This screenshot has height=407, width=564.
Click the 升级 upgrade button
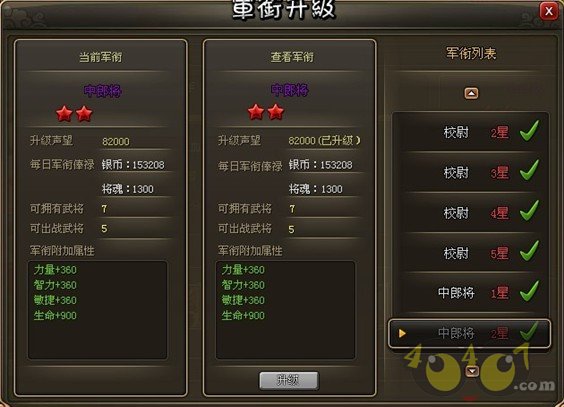click(x=289, y=380)
